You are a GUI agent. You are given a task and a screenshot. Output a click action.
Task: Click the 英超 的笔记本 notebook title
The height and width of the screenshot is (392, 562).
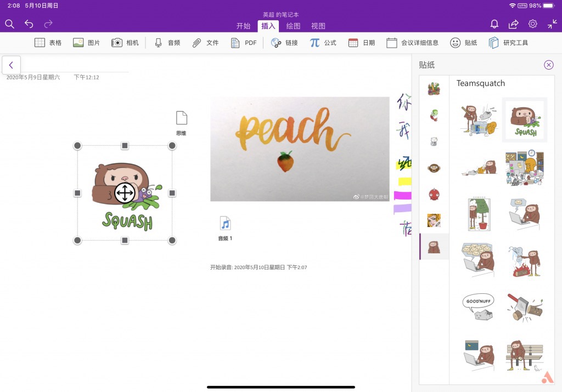coord(280,15)
